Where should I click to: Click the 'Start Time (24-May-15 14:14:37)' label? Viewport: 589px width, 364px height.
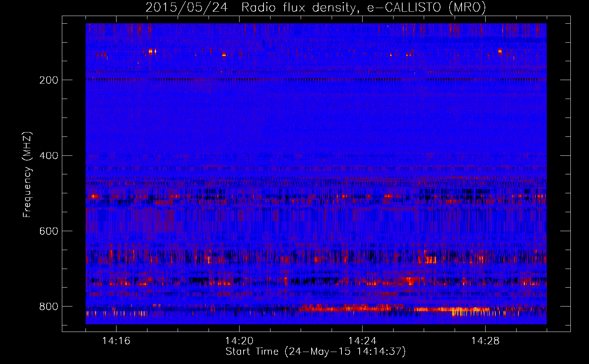point(316,352)
